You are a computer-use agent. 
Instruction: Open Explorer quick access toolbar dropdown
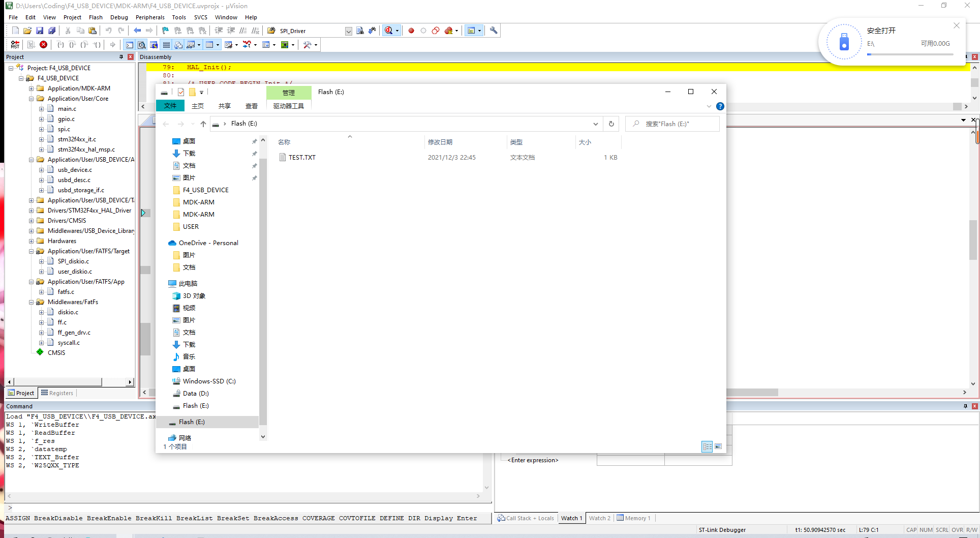click(202, 92)
